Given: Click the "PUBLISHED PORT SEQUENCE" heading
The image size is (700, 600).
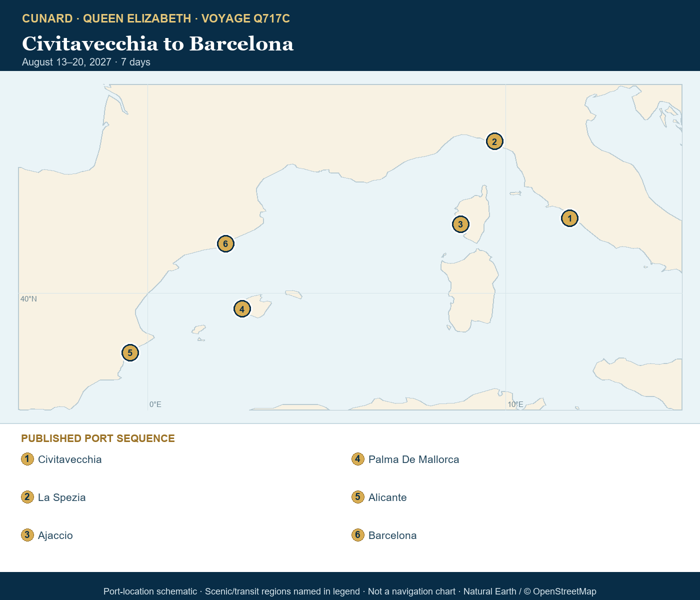Looking at the screenshot, I should [x=98, y=438].
